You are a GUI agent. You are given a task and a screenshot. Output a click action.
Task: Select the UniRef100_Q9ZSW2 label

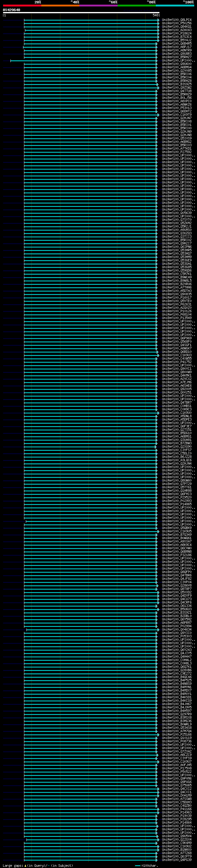pos(176,88)
